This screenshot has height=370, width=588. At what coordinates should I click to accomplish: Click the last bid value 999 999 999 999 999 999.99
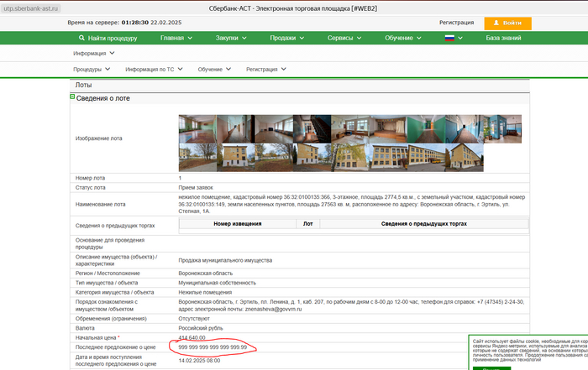(x=213, y=347)
